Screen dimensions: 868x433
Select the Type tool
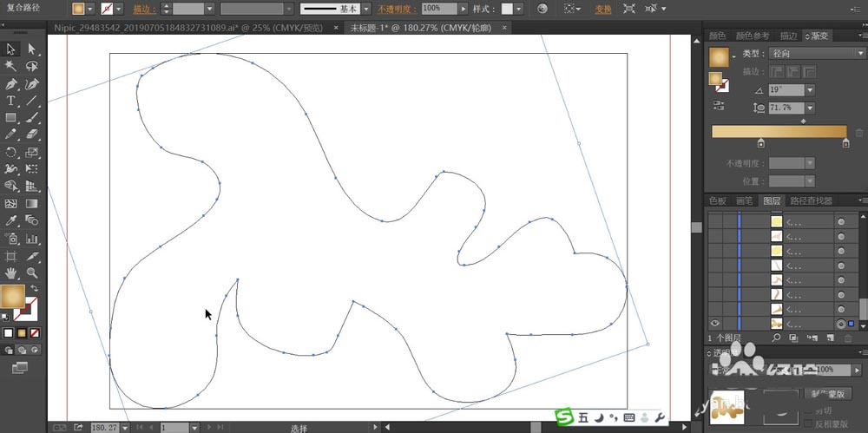coord(10,100)
